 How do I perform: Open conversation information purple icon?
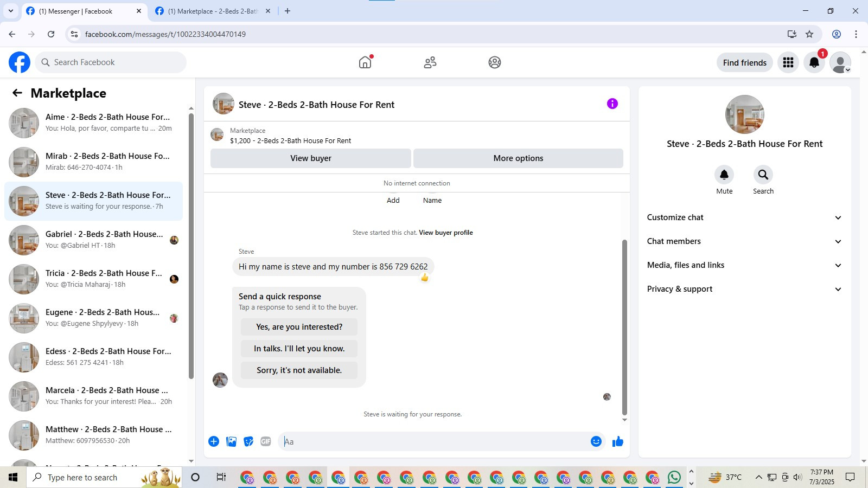pyautogui.click(x=612, y=104)
